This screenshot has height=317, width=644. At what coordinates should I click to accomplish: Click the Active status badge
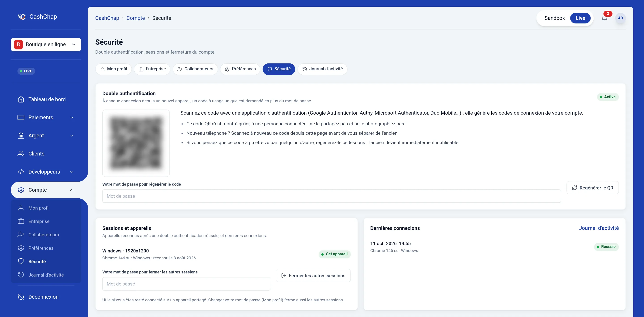pos(608,97)
